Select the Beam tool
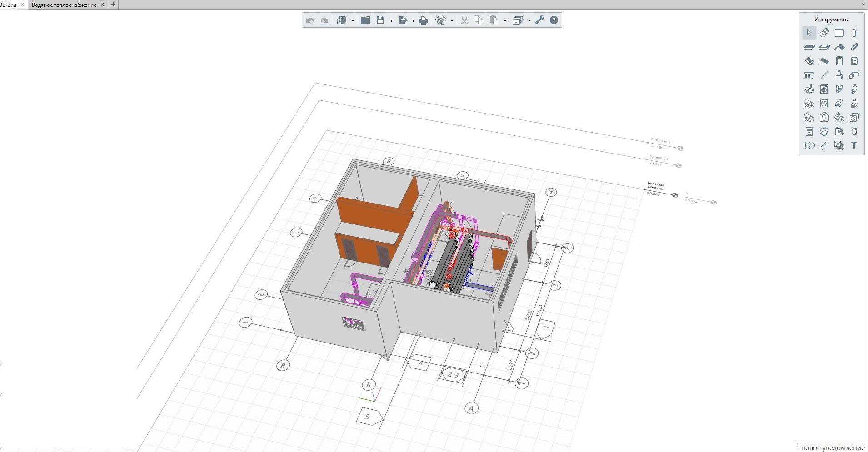This screenshot has height=452, width=868. point(854,47)
